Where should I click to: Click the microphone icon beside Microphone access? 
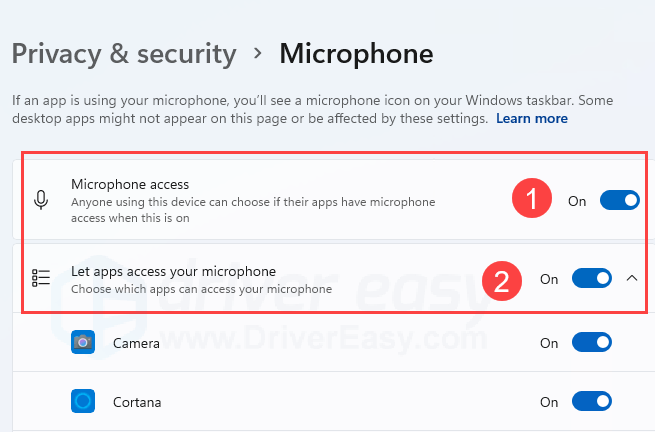(x=41, y=200)
